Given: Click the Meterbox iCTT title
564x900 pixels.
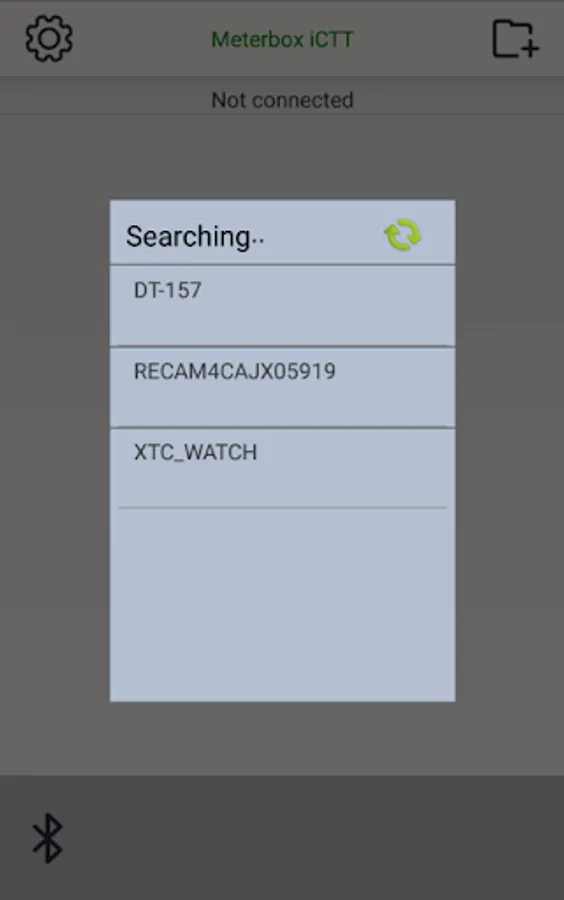Looking at the screenshot, I should click(x=282, y=40).
